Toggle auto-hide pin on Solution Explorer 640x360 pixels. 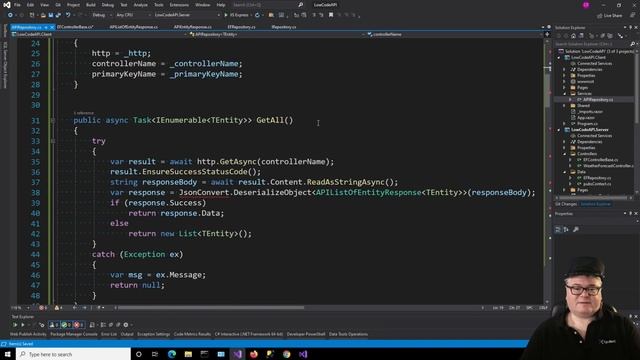pyautogui.click(x=630, y=27)
